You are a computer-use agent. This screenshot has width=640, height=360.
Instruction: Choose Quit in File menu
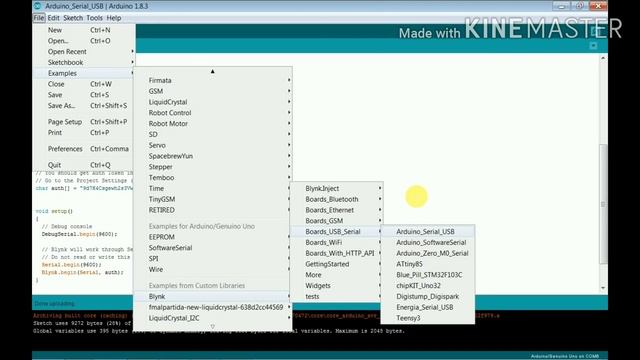84,165
